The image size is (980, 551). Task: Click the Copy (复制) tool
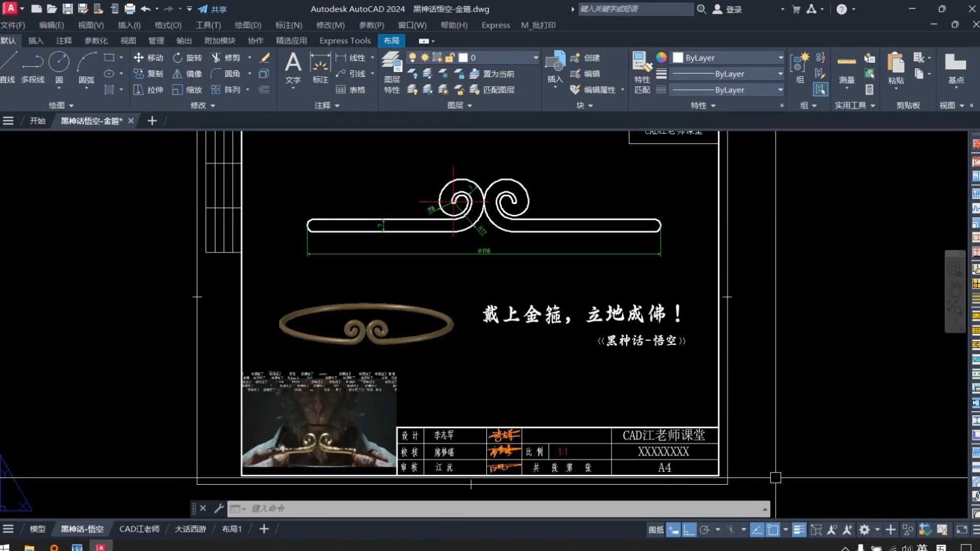point(148,73)
